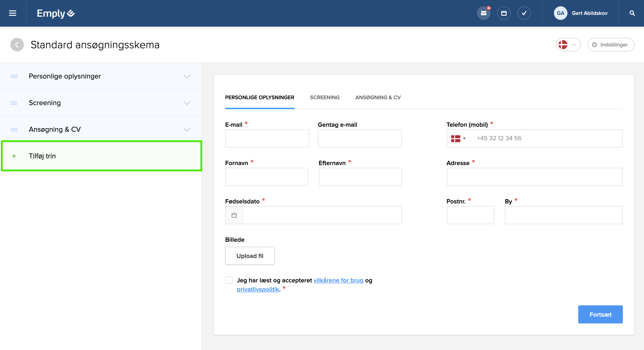Open the calendar icon in header
Screen dimensions: 644x350
pyautogui.click(x=504, y=13)
